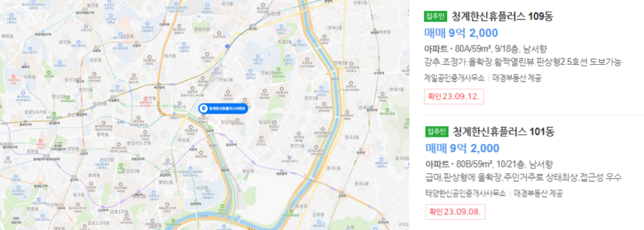Select the 배봉산 mountain marker

278,69
